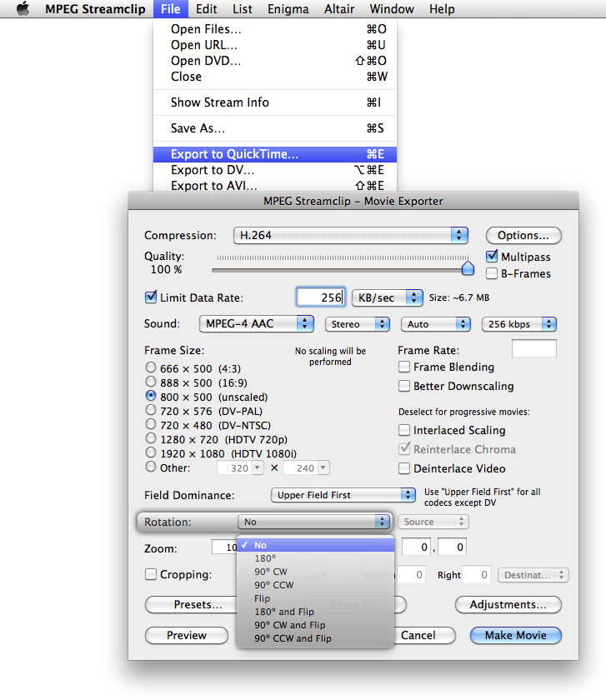This screenshot has width=606, height=700.
Task: Click the File menu
Action: pos(171,9)
